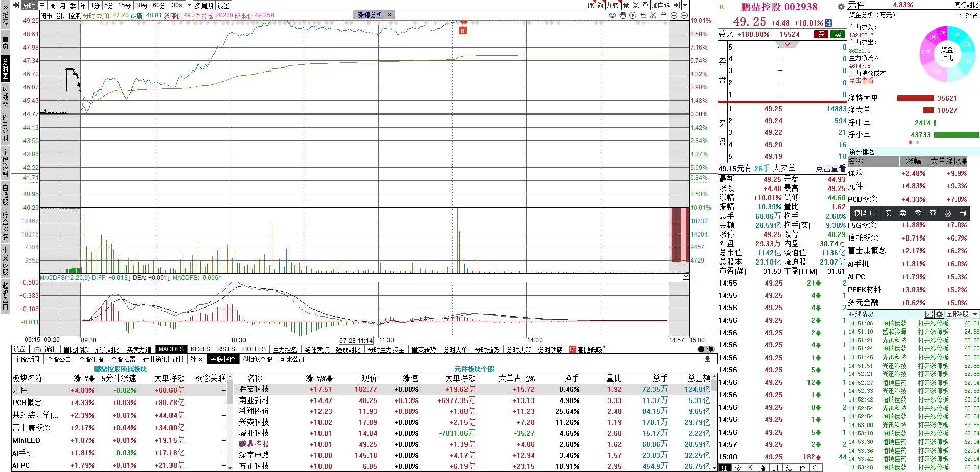
Task: Toggle the lock icon above chart
Action: pos(664,16)
